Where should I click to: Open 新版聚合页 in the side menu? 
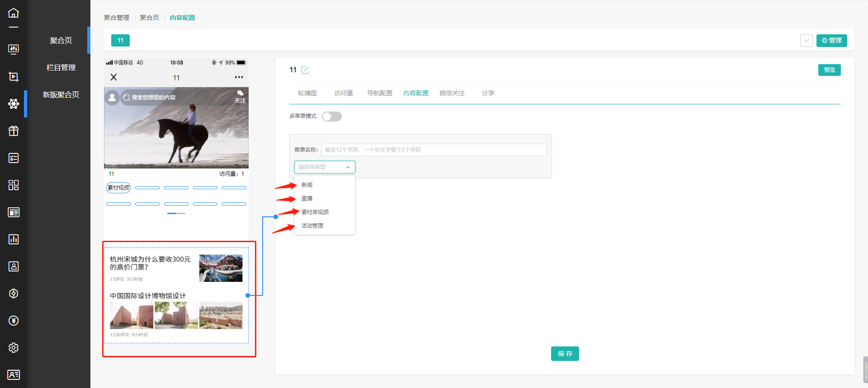[x=61, y=95]
